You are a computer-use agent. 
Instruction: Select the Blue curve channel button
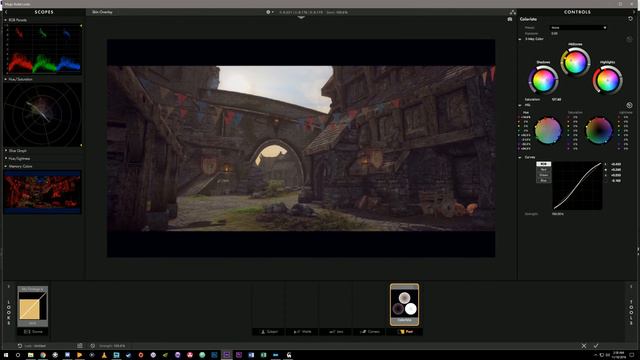click(x=543, y=180)
